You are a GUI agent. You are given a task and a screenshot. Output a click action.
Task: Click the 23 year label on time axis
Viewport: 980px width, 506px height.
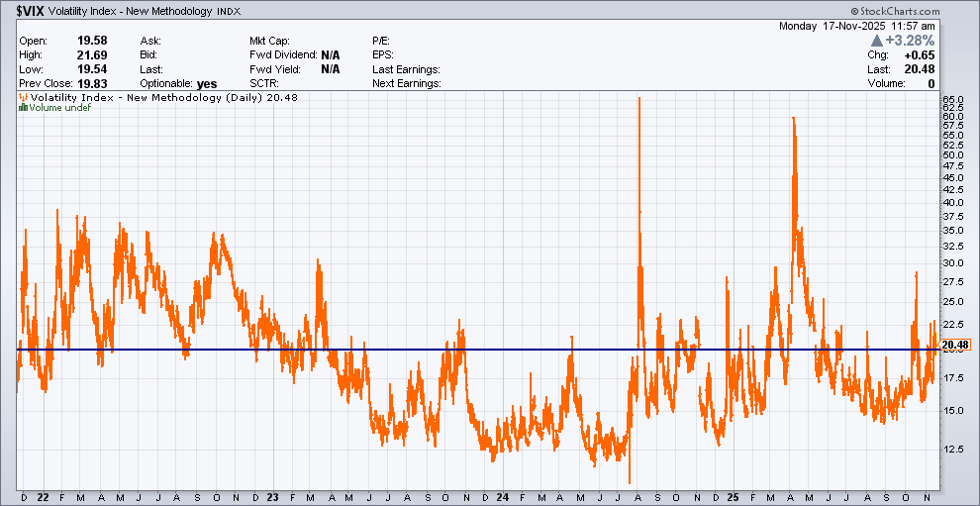[273, 497]
